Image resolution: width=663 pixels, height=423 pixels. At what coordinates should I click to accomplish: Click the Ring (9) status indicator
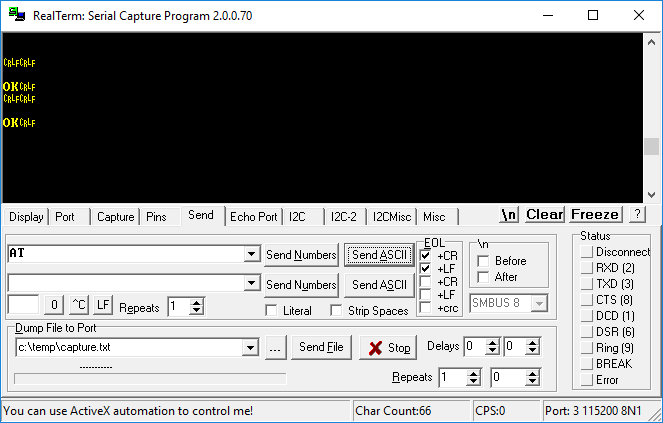pyautogui.click(x=586, y=348)
